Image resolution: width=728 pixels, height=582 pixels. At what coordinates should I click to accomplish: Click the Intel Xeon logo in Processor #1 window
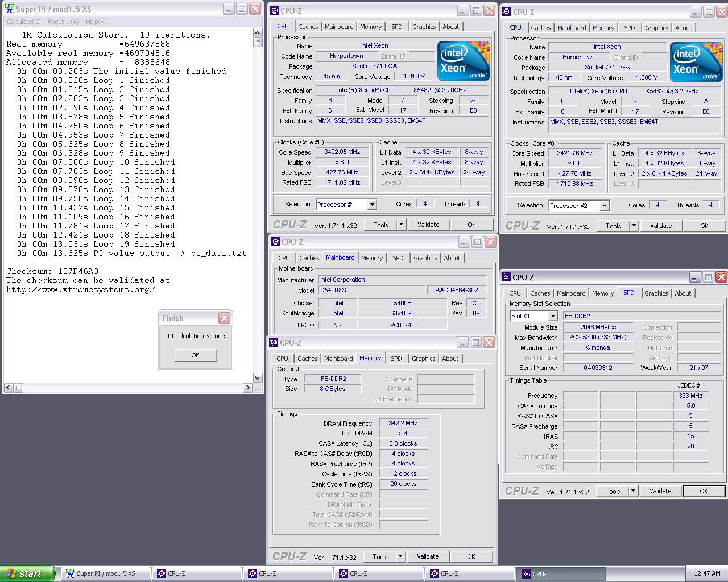(464, 61)
